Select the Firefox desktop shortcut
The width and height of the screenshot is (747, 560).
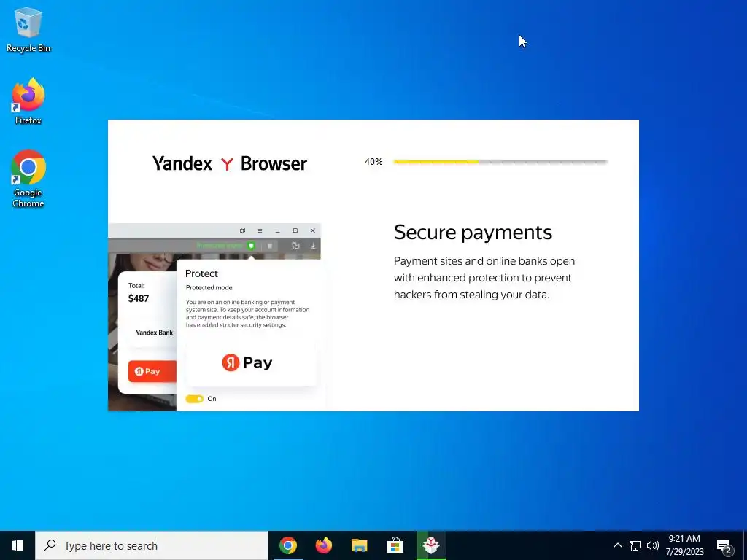coord(28,101)
